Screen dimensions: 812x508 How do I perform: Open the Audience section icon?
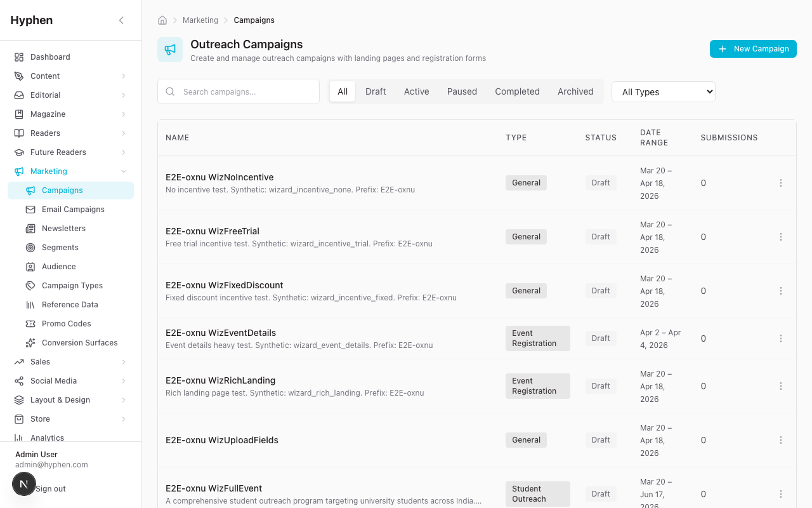click(x=29, y=266)
